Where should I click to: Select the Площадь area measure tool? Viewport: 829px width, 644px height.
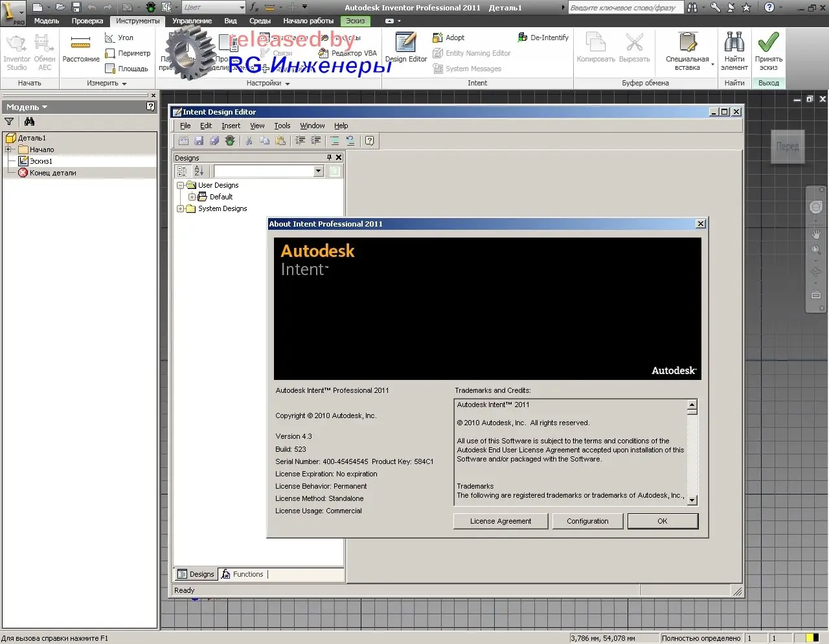[x=126, y=69]
